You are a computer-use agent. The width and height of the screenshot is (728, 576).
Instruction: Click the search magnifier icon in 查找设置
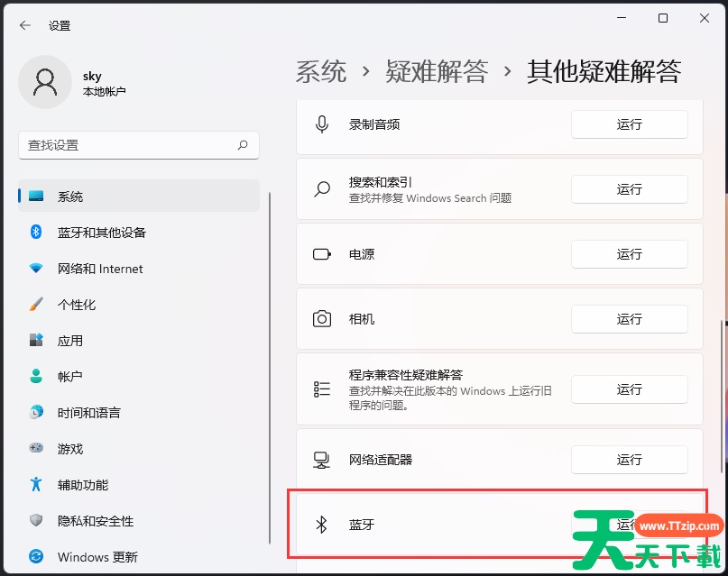[x=243, y=145]
